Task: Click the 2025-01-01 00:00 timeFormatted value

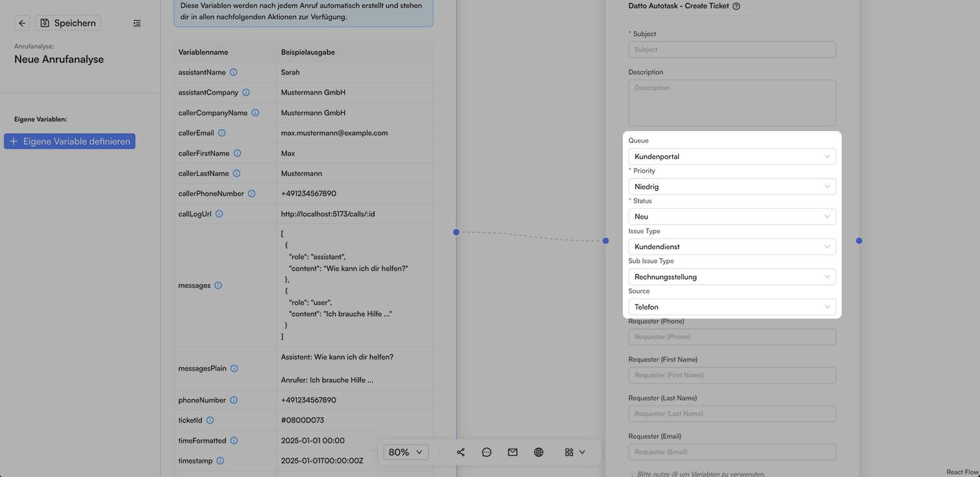Action: [x=313, y=440]
